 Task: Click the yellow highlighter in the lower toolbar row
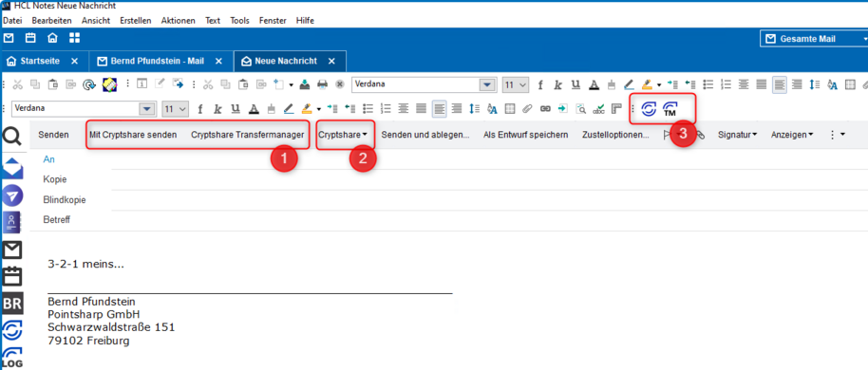point(307,108)
